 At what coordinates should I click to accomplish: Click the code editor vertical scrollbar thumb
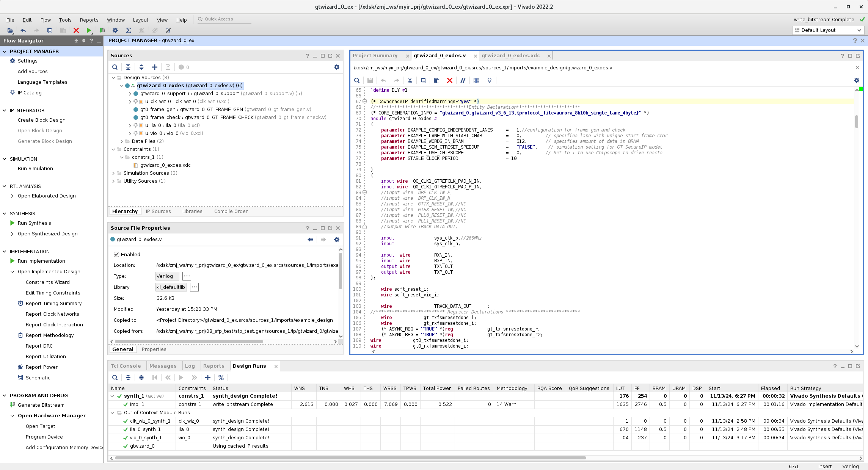pyautogui.click(x=856, y=122)
